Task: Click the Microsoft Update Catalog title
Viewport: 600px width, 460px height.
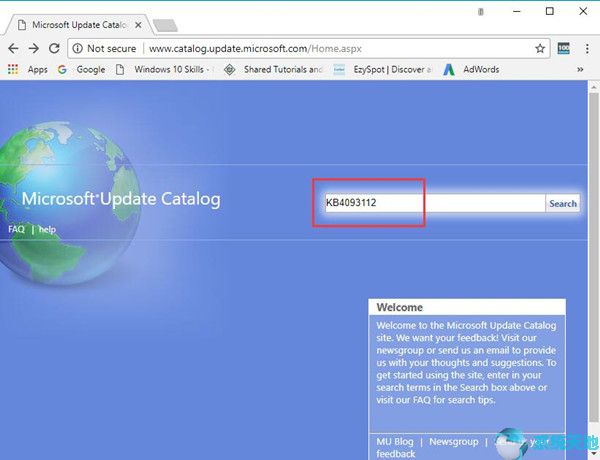Action: (121, 199)
